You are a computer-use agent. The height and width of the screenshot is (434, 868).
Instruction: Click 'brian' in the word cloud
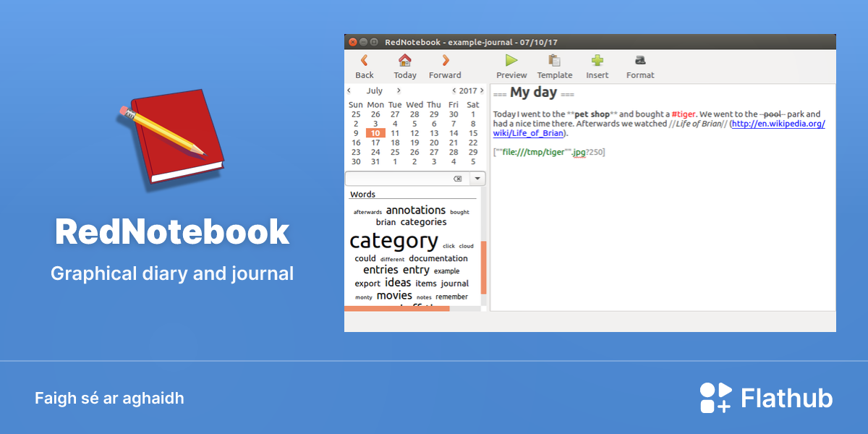click(x=386, y=223)
